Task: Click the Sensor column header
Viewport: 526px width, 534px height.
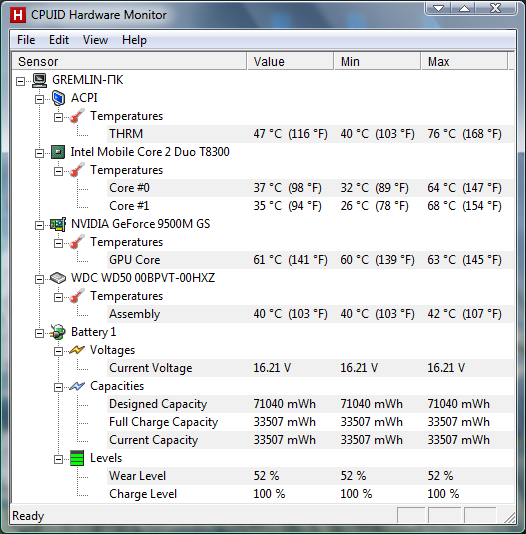Action: (129, 62)
